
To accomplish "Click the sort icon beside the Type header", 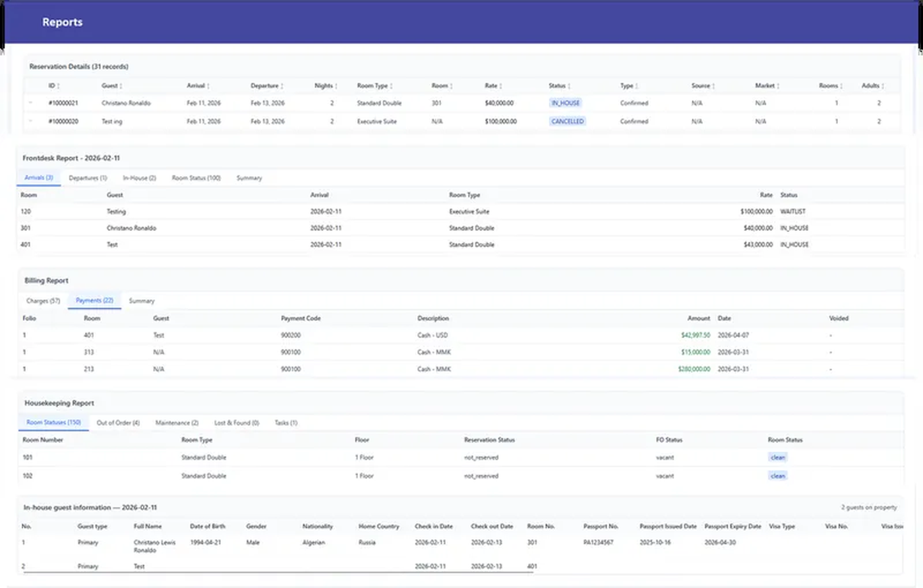I will (x=636, y=86).
